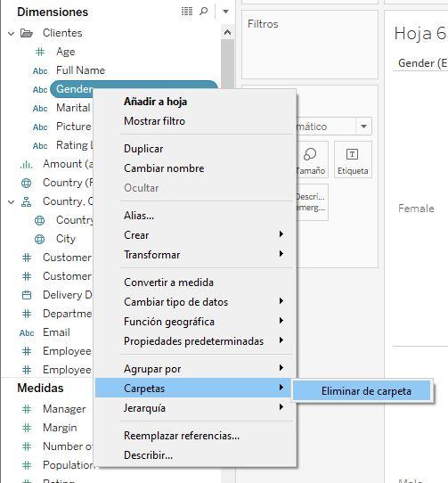448x483 pixels.
Task: Click the data grid view icon
Action: (x=187, y=12)
